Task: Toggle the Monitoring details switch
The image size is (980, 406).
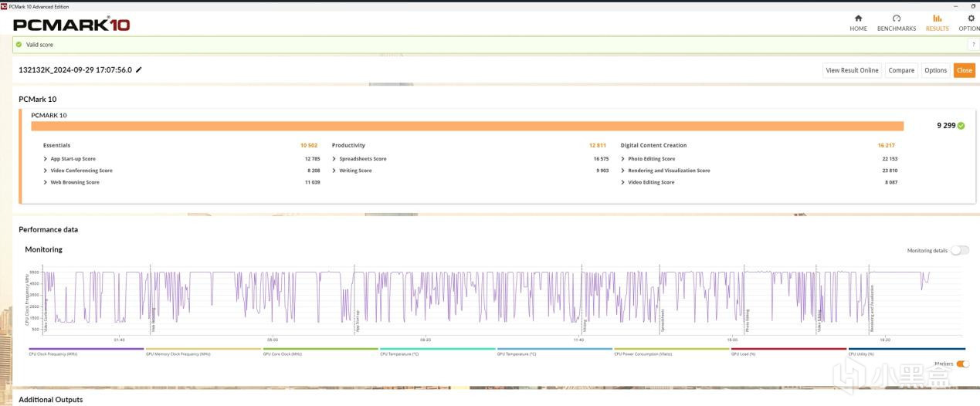Action: click(959, 250)
